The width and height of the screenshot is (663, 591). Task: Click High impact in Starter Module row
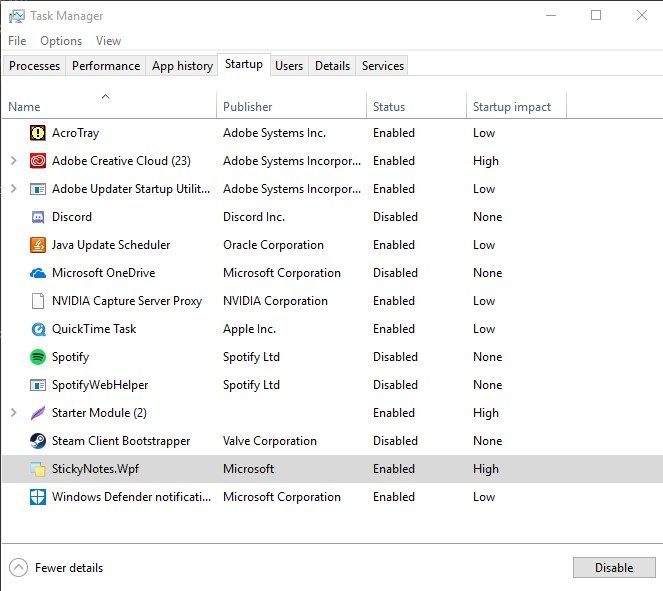(x=485, y=413)
